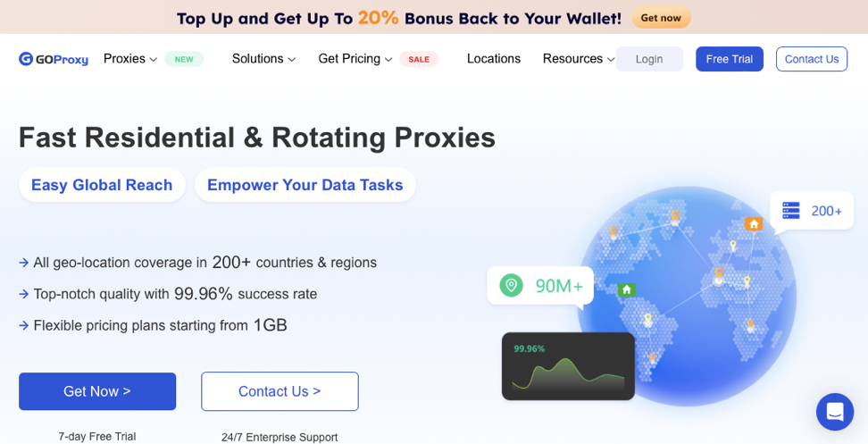Start a Free Trial from header
This screenshot has width=868, height=444.
click(730, 59)
